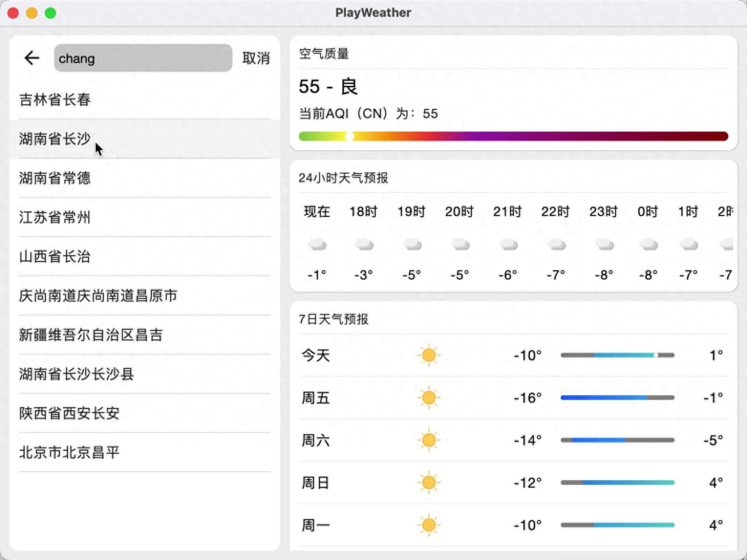Click the cloud icon for 1时

689,244
